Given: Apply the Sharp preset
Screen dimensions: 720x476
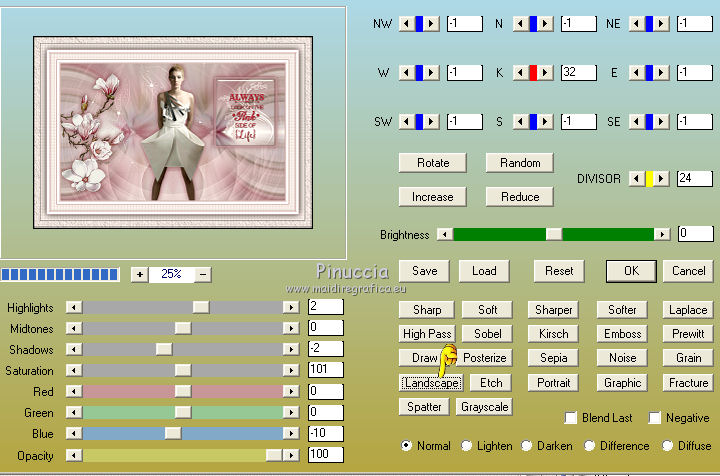Looking at the screenshot, I should pyautogui.click(x=427, y=310).
